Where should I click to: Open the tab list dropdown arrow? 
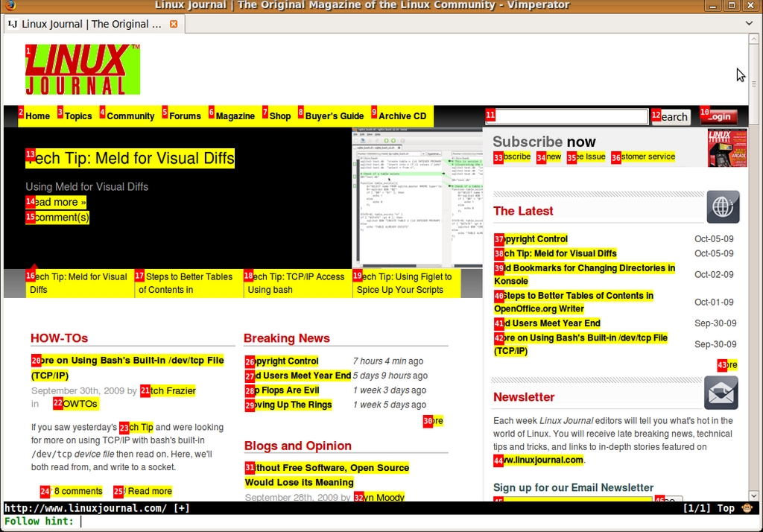[750, 24]
